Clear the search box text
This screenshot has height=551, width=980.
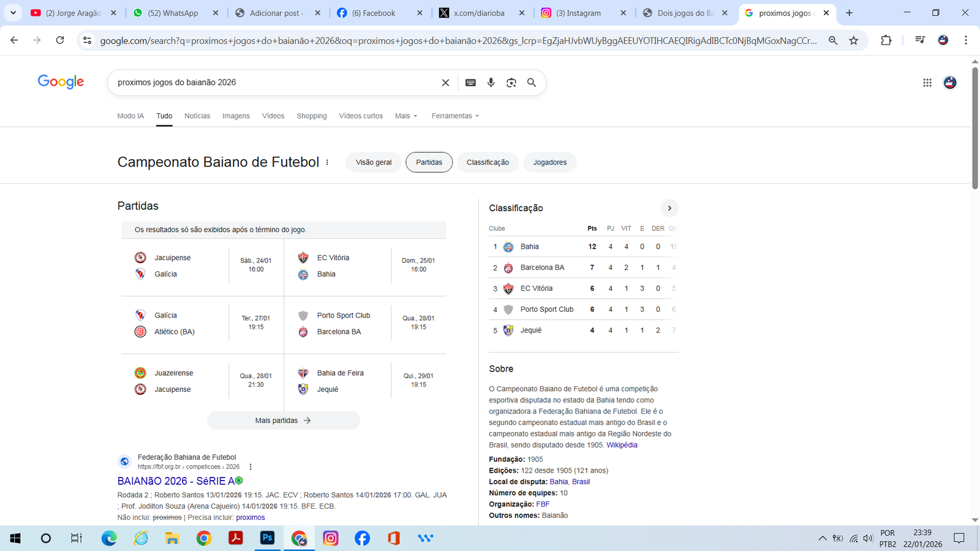point(445,83)
